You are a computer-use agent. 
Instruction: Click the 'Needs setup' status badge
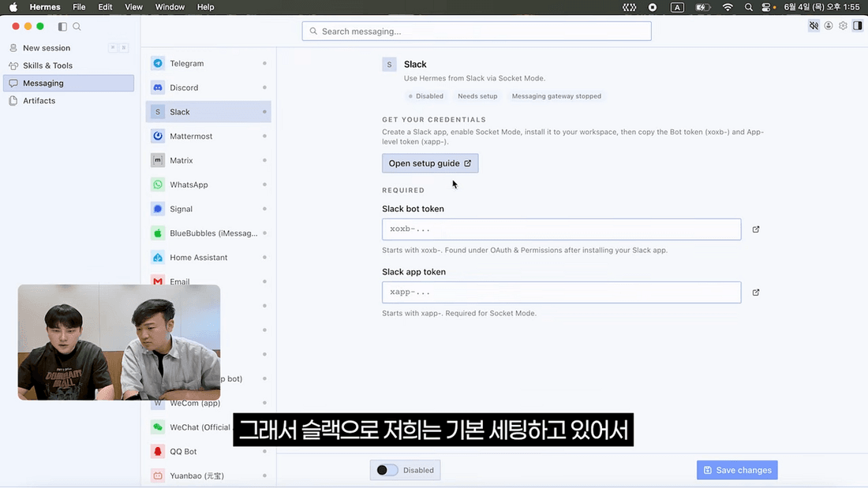(477, 96)
